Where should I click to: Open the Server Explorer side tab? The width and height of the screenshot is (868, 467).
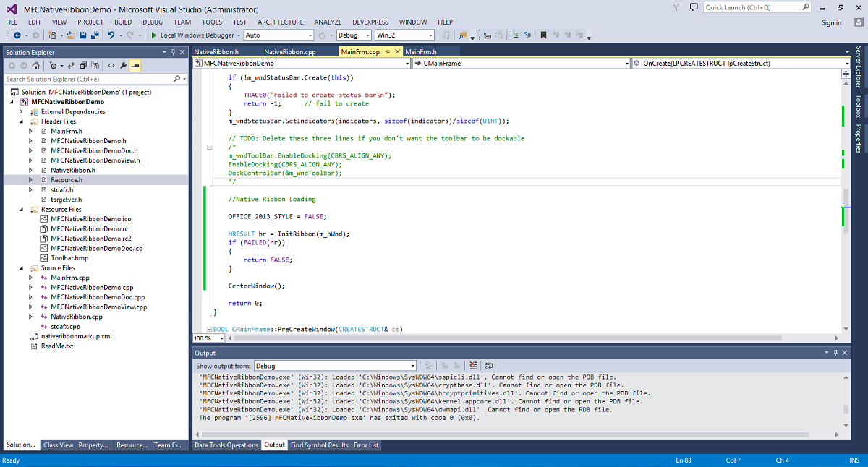point(859,67)
